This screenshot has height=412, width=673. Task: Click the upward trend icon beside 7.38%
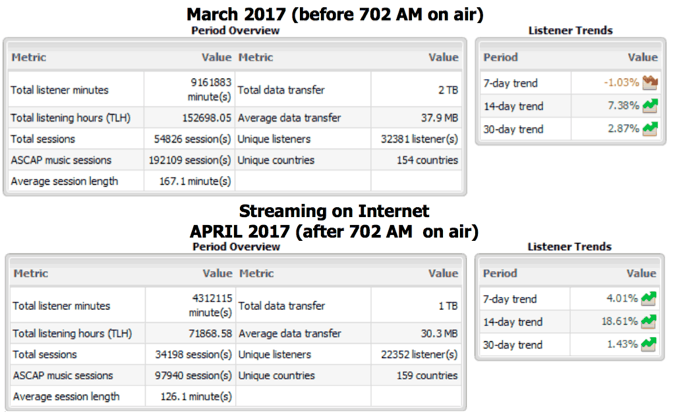pos(649,106)
